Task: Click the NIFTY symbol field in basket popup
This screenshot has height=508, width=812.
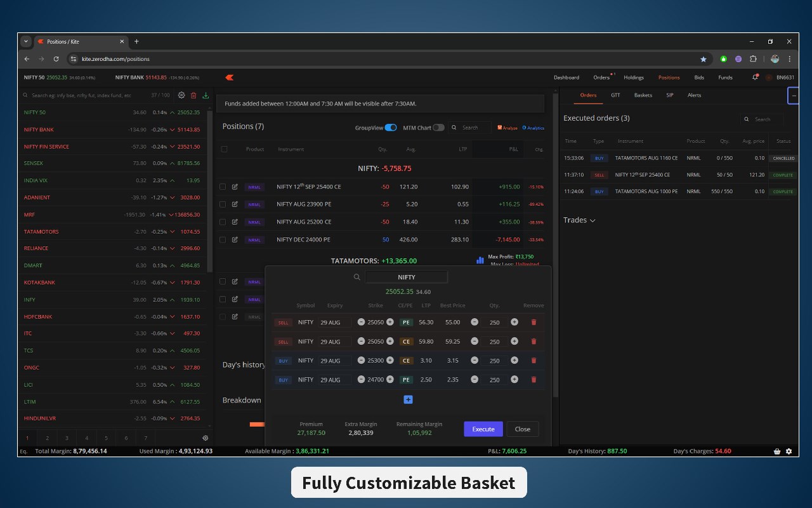Action: click(407, 277)
